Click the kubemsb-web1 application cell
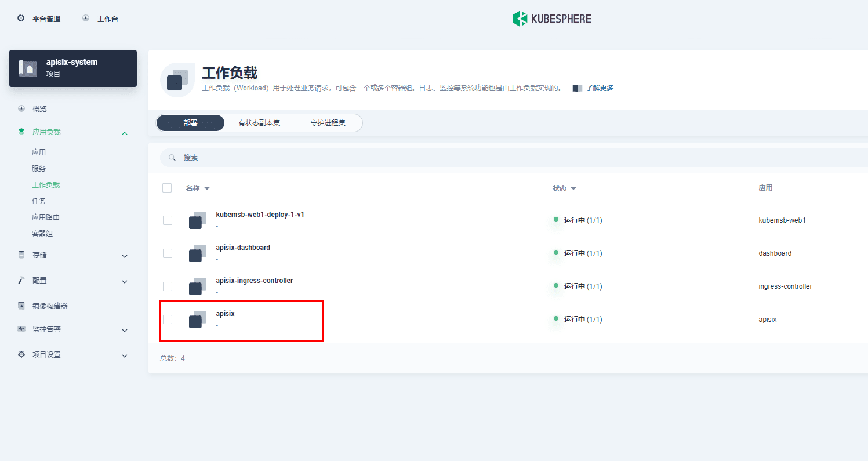868x461 pixels. pyautogui.click(x=782, y=220)
